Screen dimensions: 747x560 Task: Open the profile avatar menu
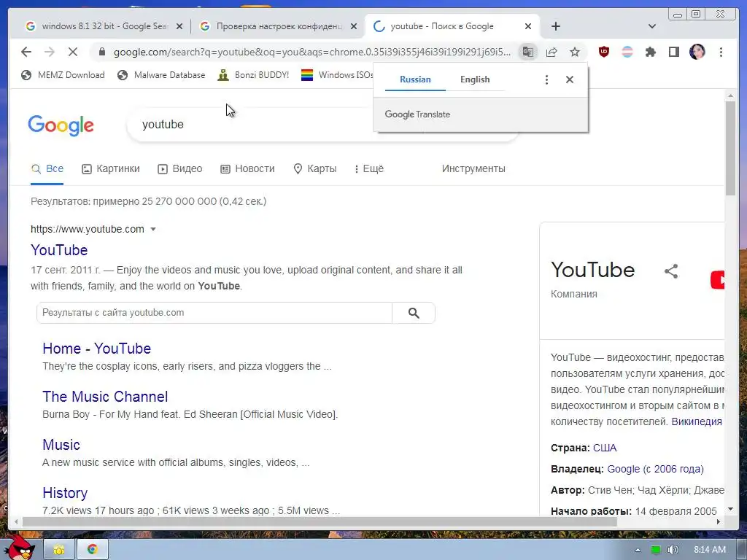[x=697, y=52]
